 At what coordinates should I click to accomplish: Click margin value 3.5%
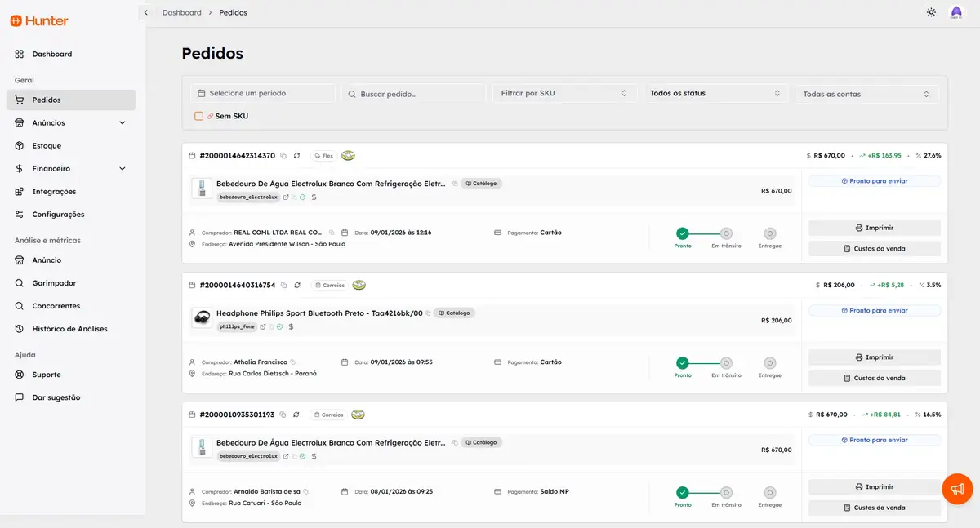click(x=934, y=285)
